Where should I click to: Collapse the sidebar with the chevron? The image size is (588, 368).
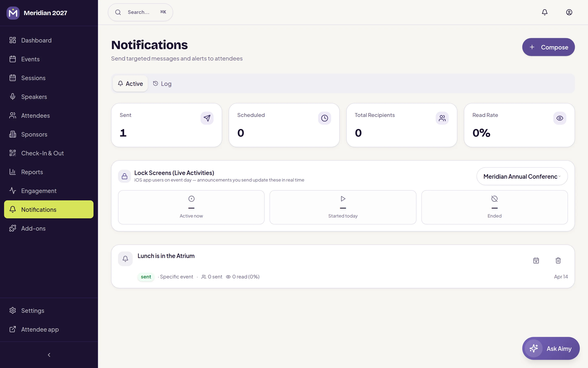[x=49, y=355]
